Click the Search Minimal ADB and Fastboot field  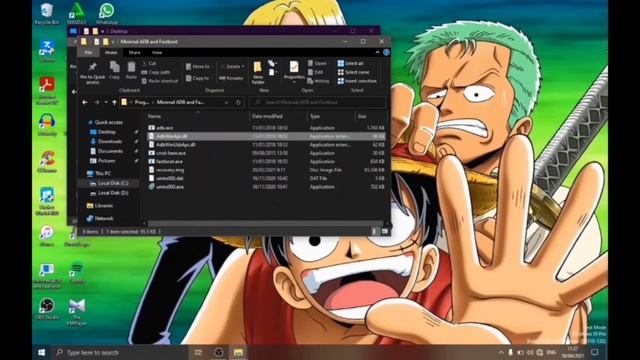318,102
